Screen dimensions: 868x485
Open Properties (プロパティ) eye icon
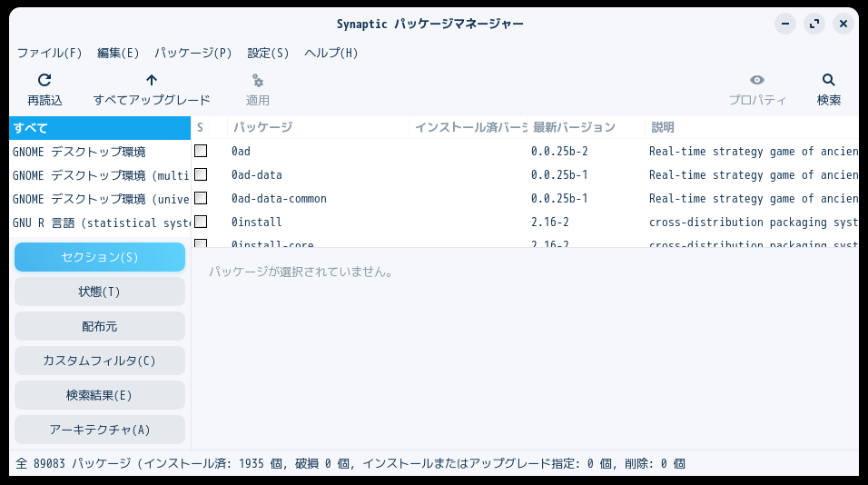click(757, 81)
